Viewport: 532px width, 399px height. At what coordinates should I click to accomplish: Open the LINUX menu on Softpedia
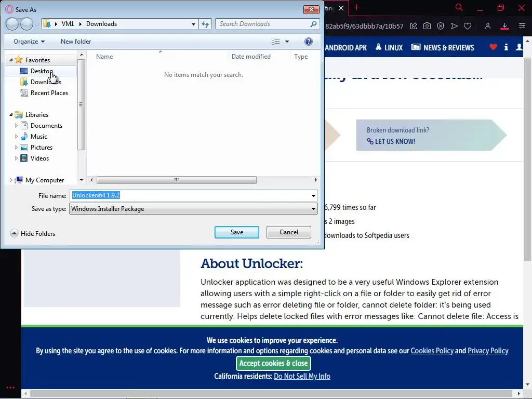[389, 47]
